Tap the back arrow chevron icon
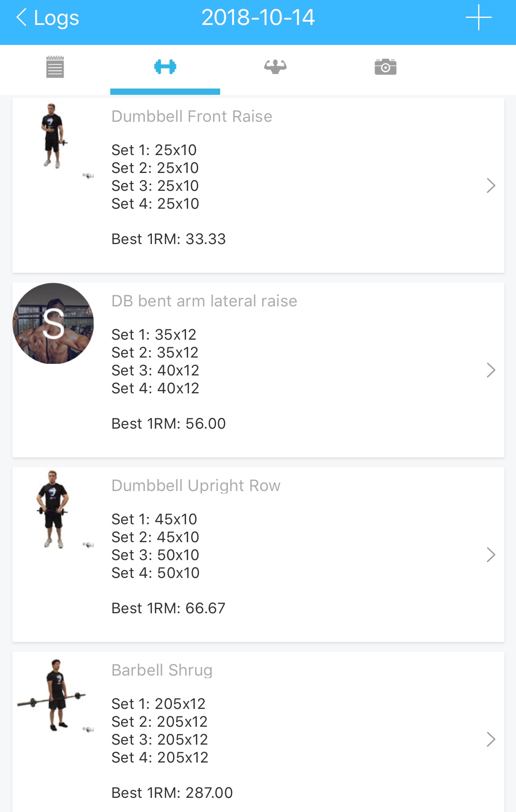This screenshot has height=812, width=516. 22,17
